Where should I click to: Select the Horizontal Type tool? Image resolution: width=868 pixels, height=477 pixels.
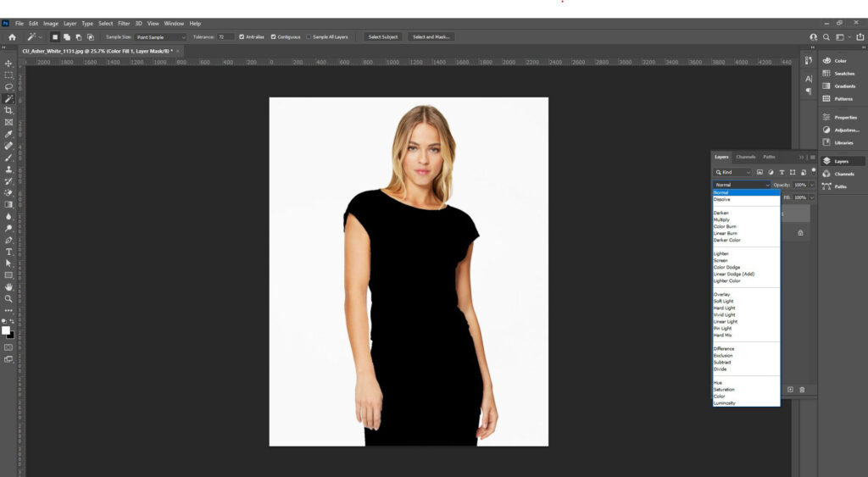pos(8,252)
